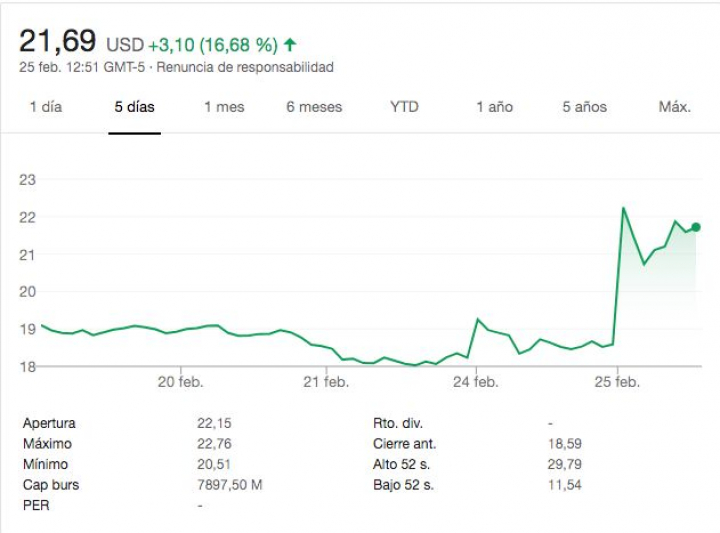Click the green upward arrow icon
Image resolution: width=720 pixels, height=533 pixels.
coord(290,45)
